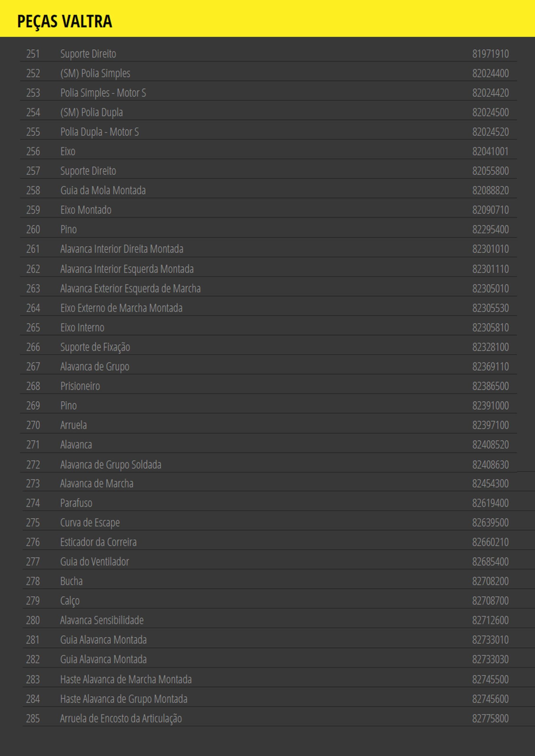This screenshot has height=756, width=535.
Task: Click part code 82328100
Action: pyautogui.click(x=490, y=347)
